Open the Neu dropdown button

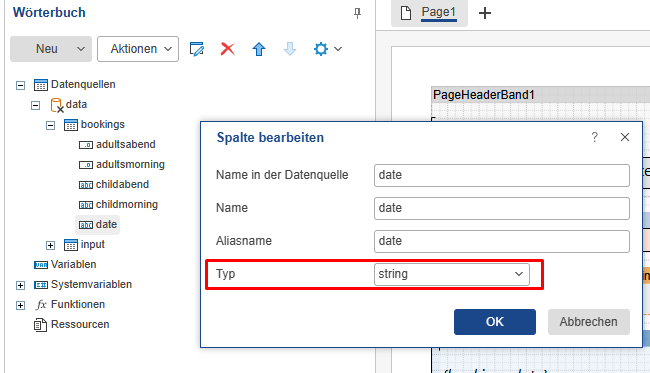click(x=51, y=49)
